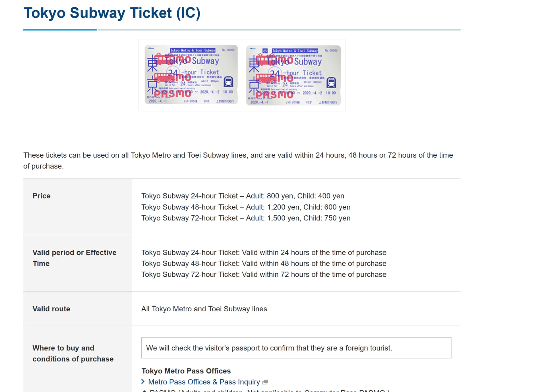Screen dimensions: 546x392
Task: Click the 48-hour Ticket price line
Action: 246,207
